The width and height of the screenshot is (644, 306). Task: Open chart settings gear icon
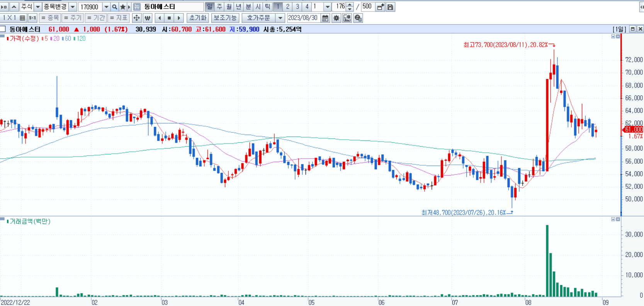[336, 18]
